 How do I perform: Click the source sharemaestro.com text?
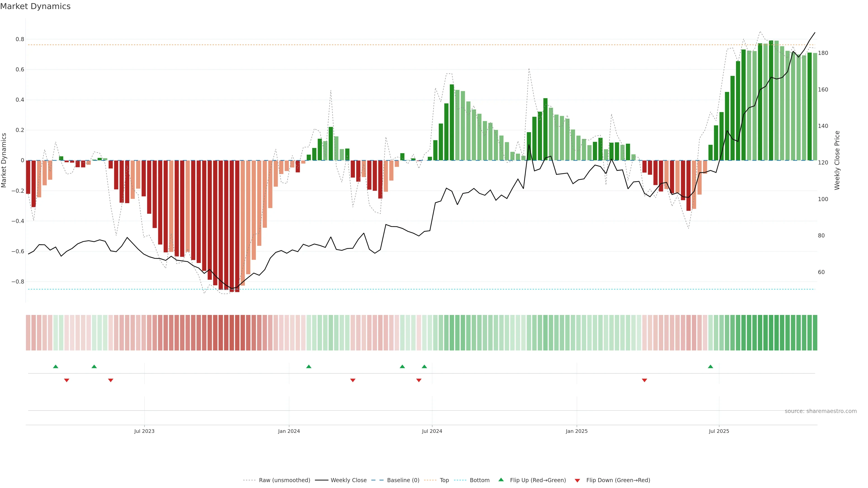click(x=821, y=411)
